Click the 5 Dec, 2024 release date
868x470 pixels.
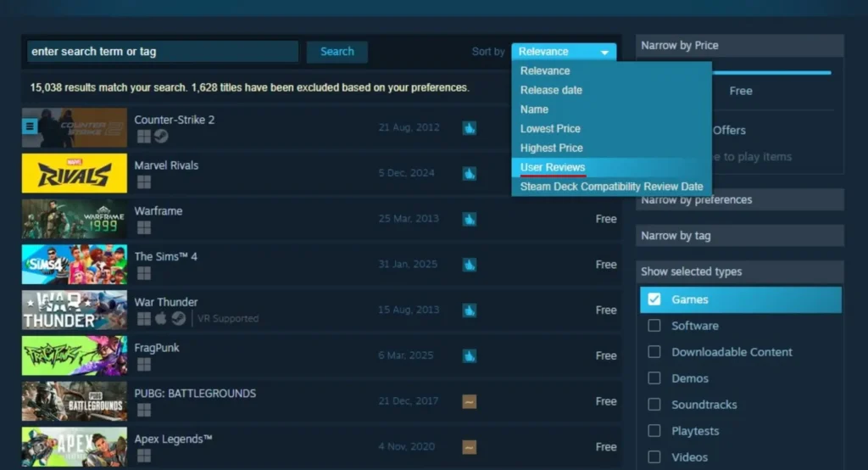tap(406, 173)
